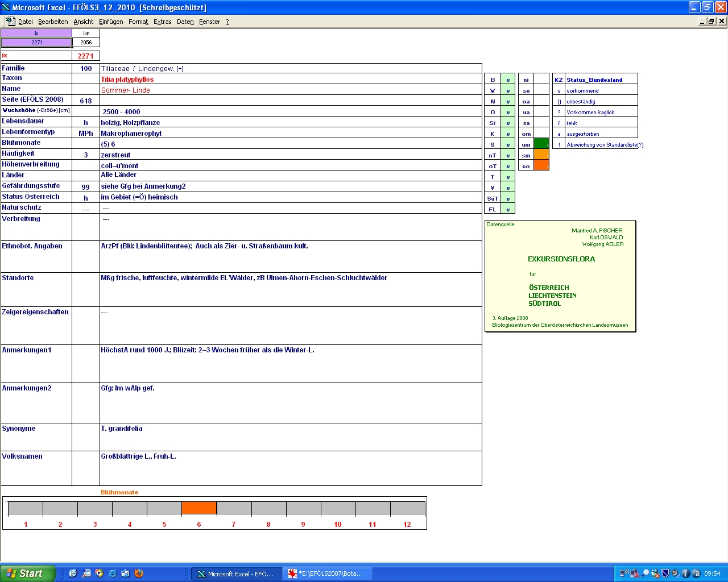Select the Makrophanerophyt cell
728x582 pixels.
pos(291,133)
